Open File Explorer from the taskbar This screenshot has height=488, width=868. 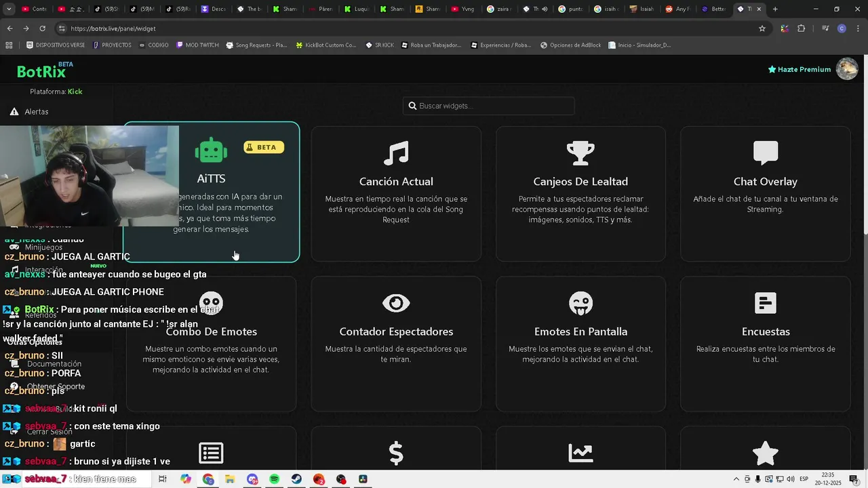[230, 479]
